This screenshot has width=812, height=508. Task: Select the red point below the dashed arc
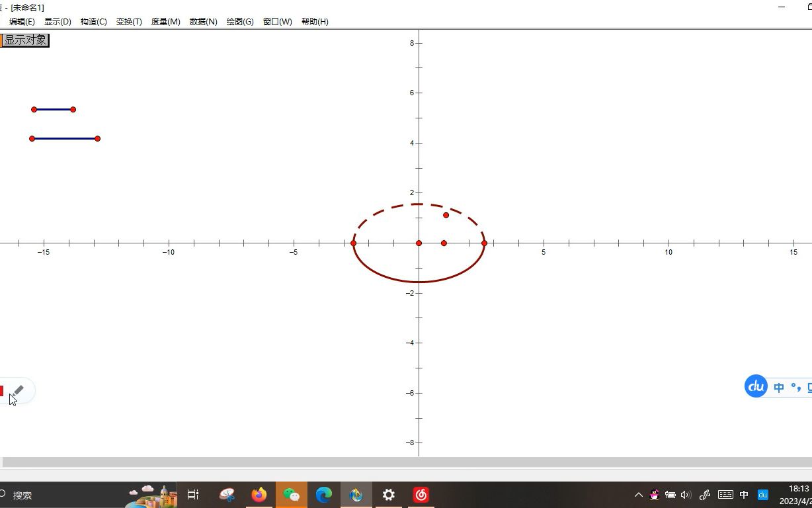coord(446,216)
